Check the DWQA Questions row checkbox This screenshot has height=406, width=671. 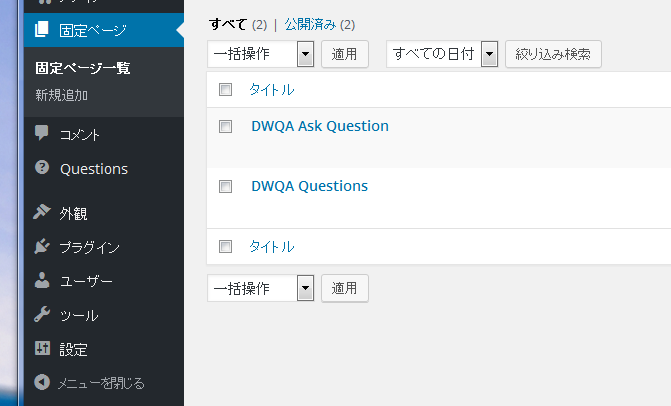[226, 187]
